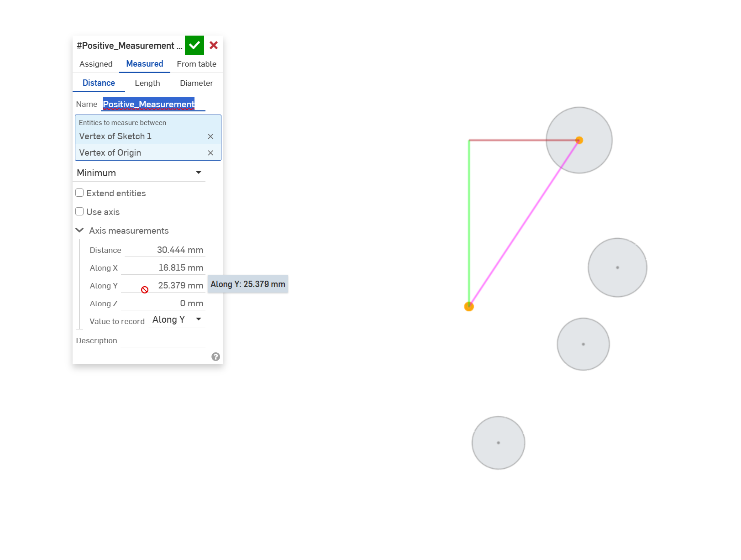Open the Minimum dropdown

(139, 173)
